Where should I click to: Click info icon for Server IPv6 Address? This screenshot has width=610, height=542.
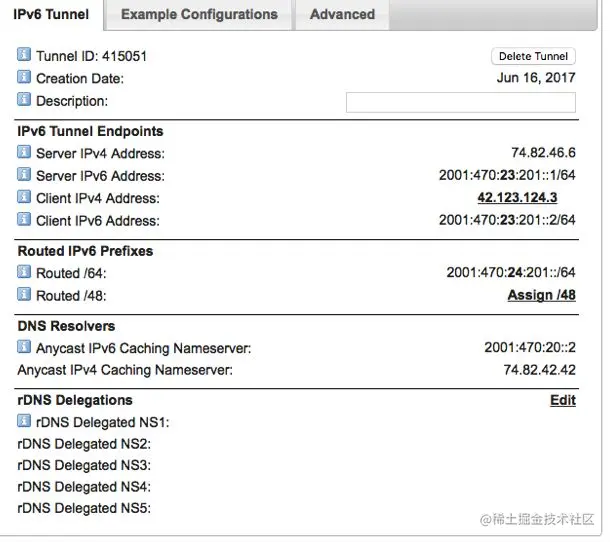pos(24,174)
